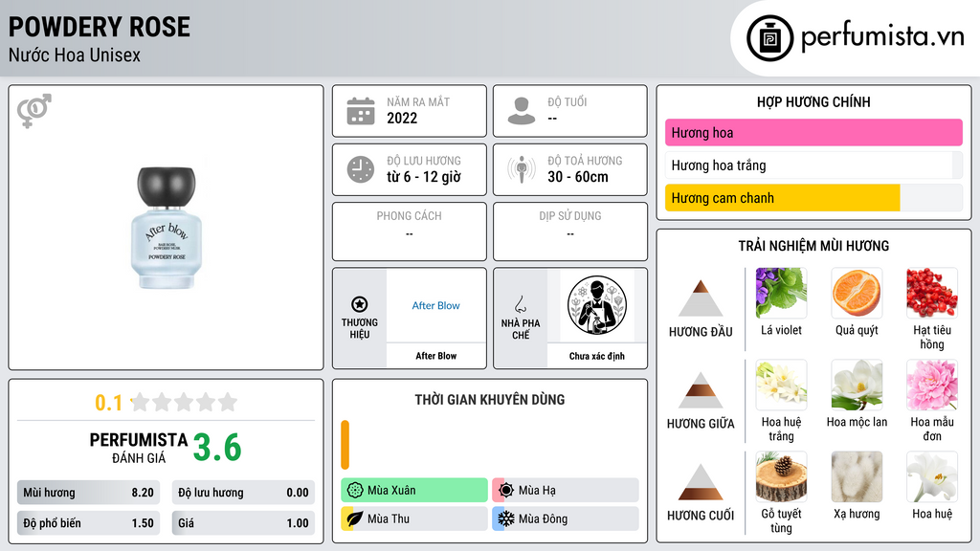Select the Lá violet note image
Viewport: 980px width, 551px height.
tap(781, 293)
